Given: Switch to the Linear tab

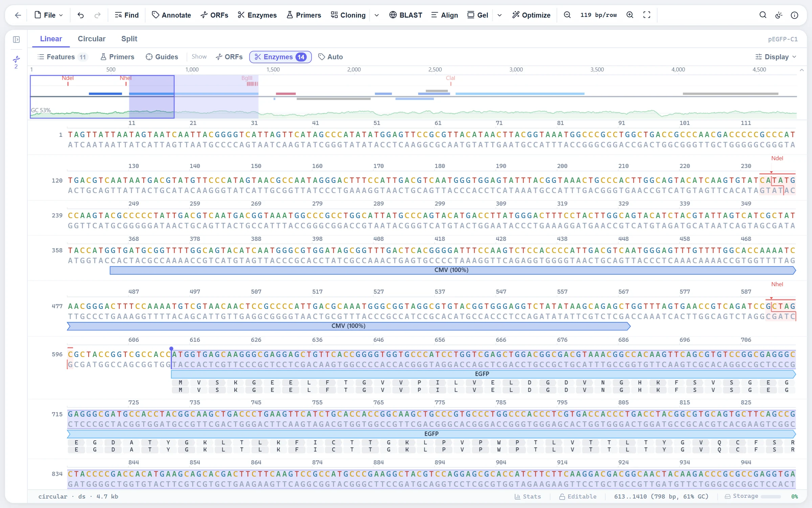Looking at the screenshot, I should click(x=51, y=39).
